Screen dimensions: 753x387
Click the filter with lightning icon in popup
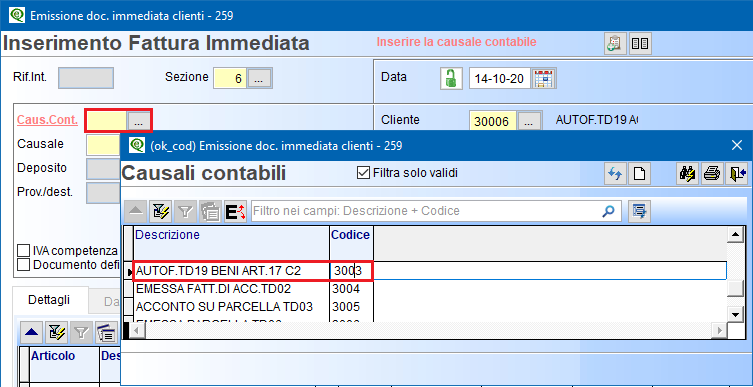pos(160,211)
